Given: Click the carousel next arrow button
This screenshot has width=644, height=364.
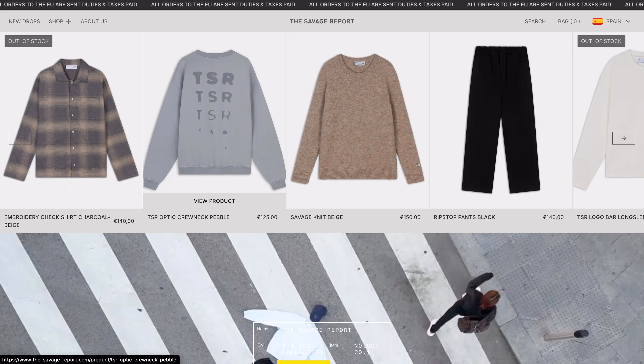Looking at the screenshot, I should pos(623,138).
